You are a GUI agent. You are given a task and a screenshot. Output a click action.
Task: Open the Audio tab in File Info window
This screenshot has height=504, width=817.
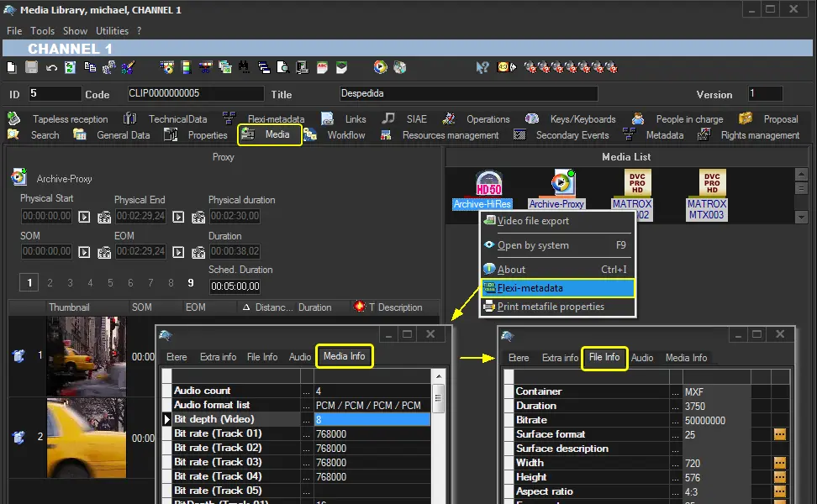[642, 358]
